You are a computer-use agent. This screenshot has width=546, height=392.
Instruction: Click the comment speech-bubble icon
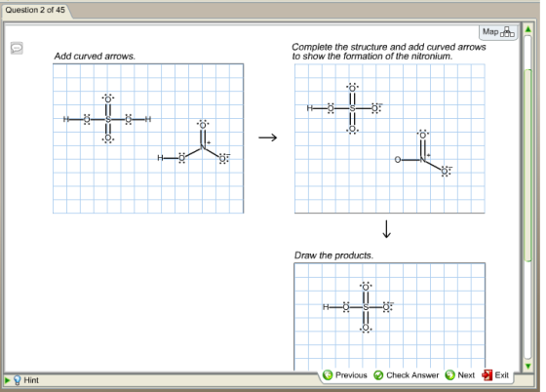point(17,48)
